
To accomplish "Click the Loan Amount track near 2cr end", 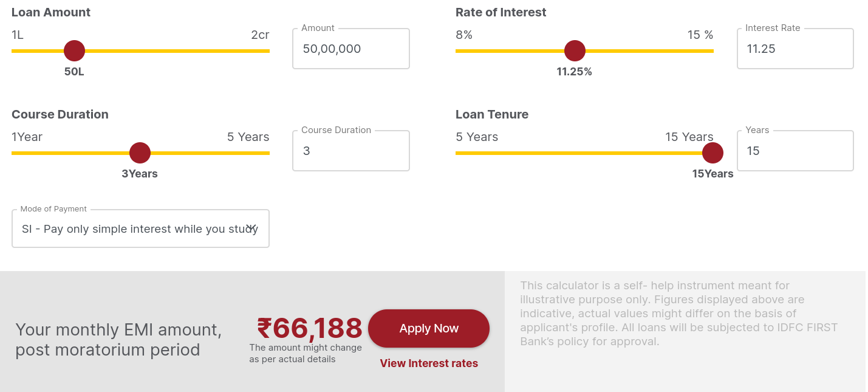I will (258, 51).
